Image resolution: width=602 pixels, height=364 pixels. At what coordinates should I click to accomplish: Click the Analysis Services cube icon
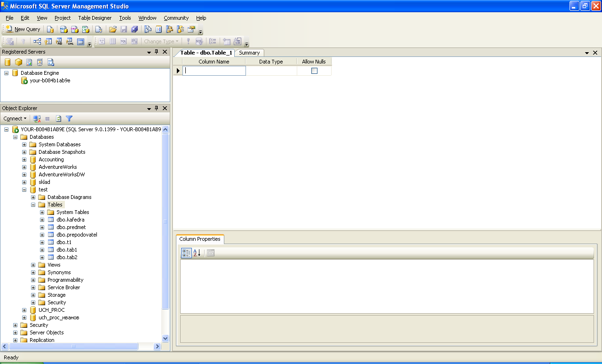[x=18, y=62]
